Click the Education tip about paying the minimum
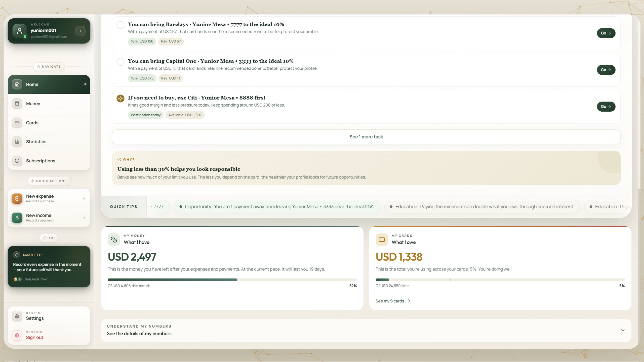Image resolution: width=644 pixels, height=362 pixels. tap(482, 207)
